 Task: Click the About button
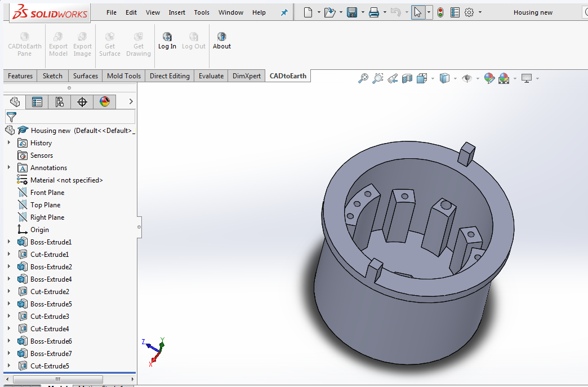pos(221,41)
